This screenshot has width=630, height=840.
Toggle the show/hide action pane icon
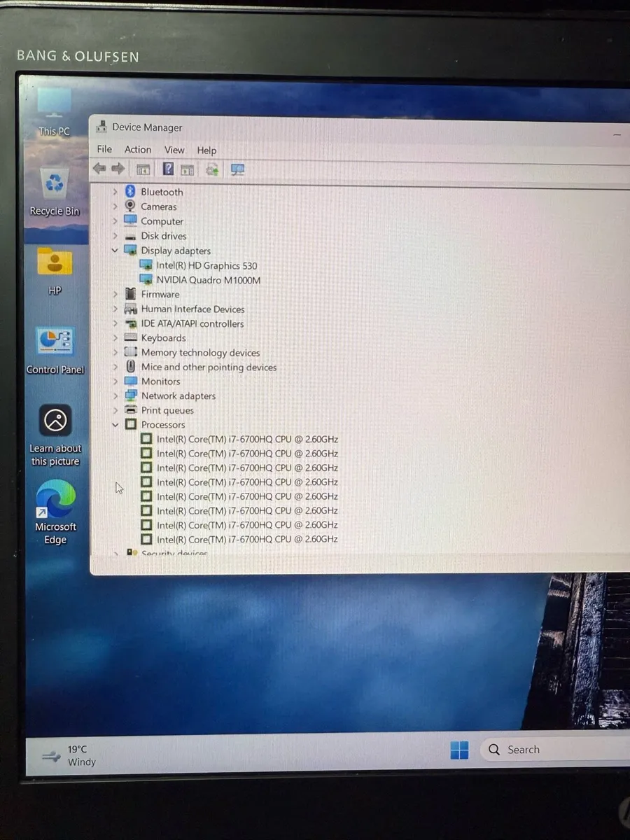187,169
